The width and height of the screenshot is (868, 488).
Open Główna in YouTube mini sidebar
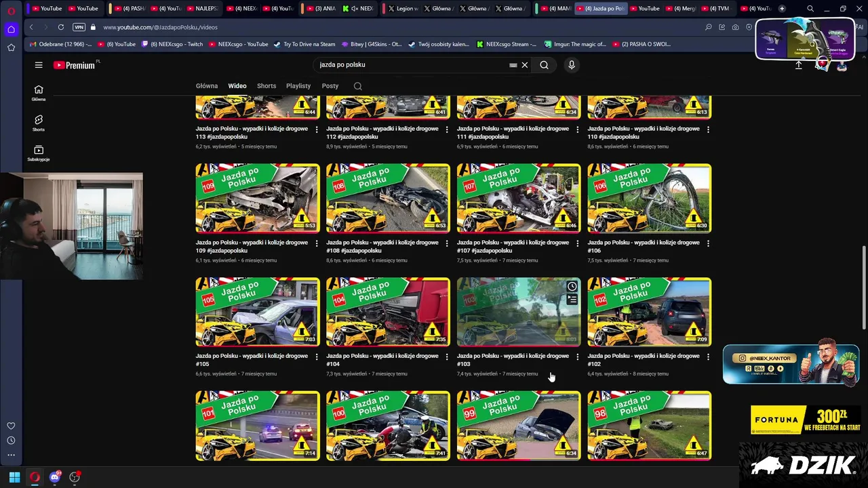click(x=39, y=93)
